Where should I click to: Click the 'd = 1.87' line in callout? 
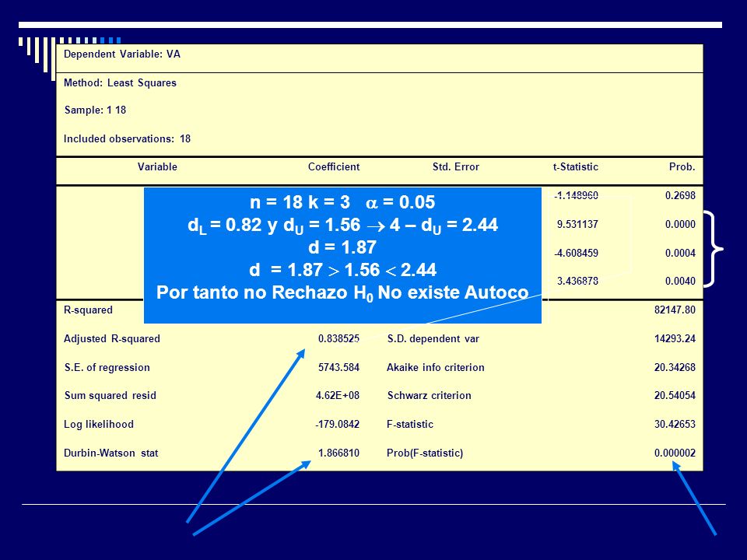pyautogui.click(x=342, y=247)
